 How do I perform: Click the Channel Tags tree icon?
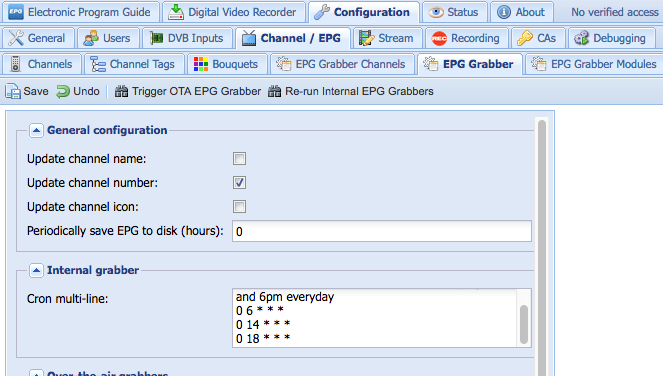[98, 64]
